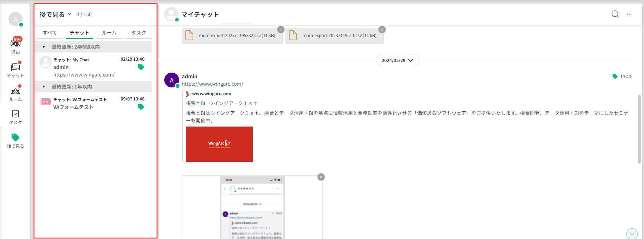644x239 pixels.
Task: Remove the room-export-20237119511.csv attachment
Action: coord(382,30)
